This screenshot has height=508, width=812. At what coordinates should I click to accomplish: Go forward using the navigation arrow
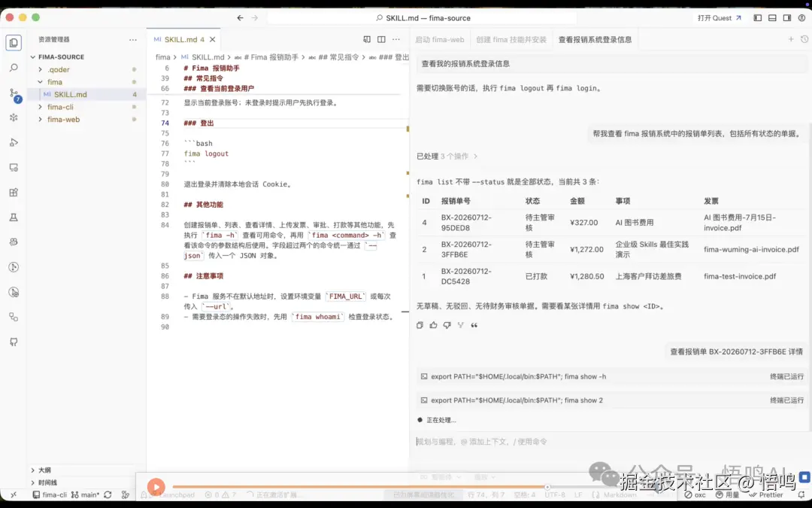[254, 17]
